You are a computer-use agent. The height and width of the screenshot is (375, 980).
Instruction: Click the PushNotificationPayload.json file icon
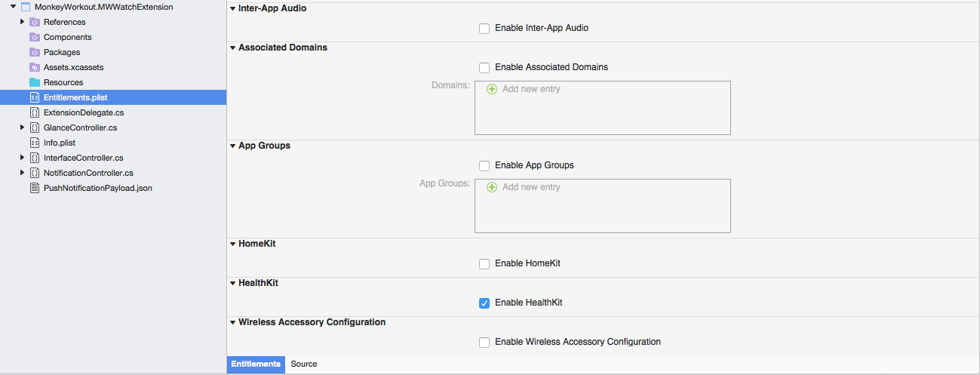point(35,188)
